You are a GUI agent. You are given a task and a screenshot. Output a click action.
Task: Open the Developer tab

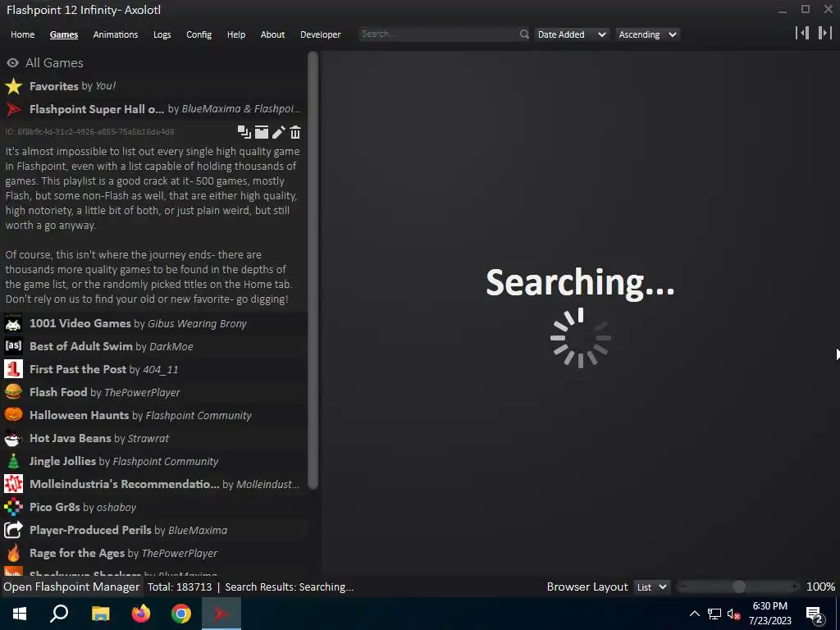click(321, 34)
